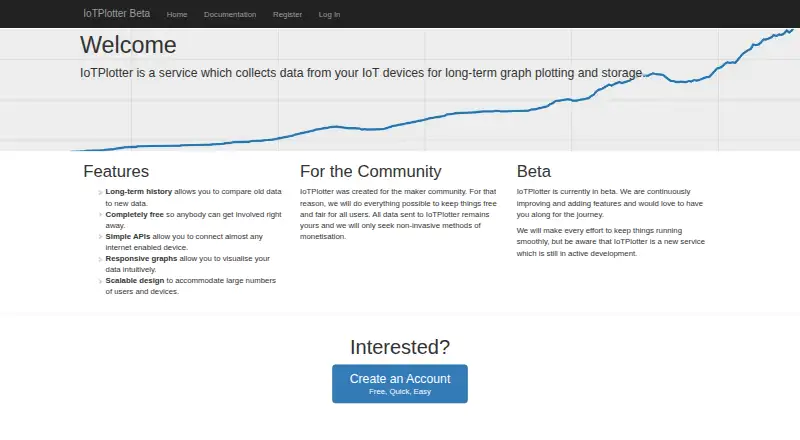Open the Documentation page
The image size is (800, 440).
(x=230, y=14)
